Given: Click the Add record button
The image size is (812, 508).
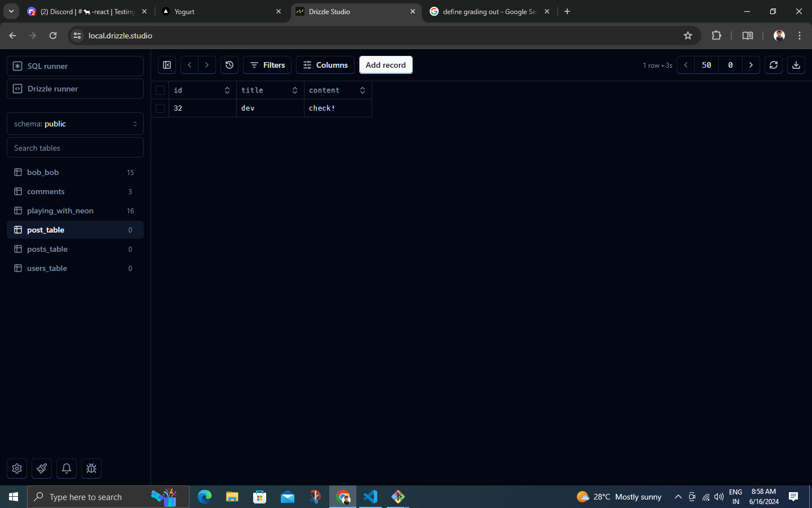Looking at the screenshot, I should 386,65.
